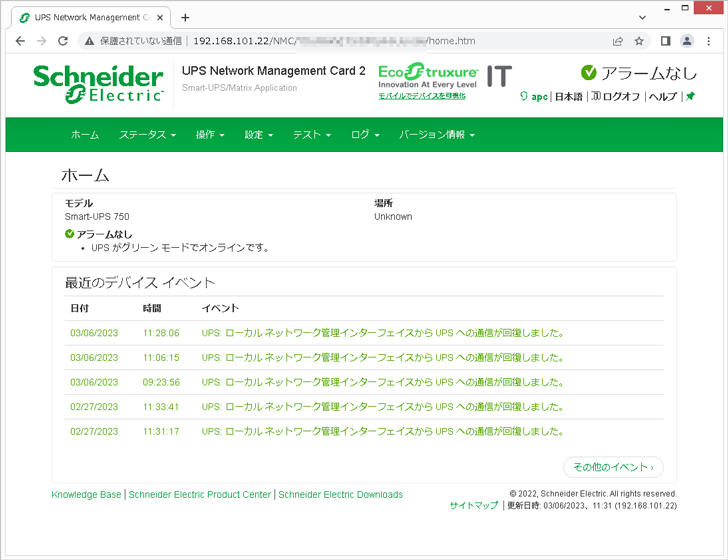Click the イベント column header
This screenshot has height=560, width=728.
pyautogui.click(x=220, y=308)
